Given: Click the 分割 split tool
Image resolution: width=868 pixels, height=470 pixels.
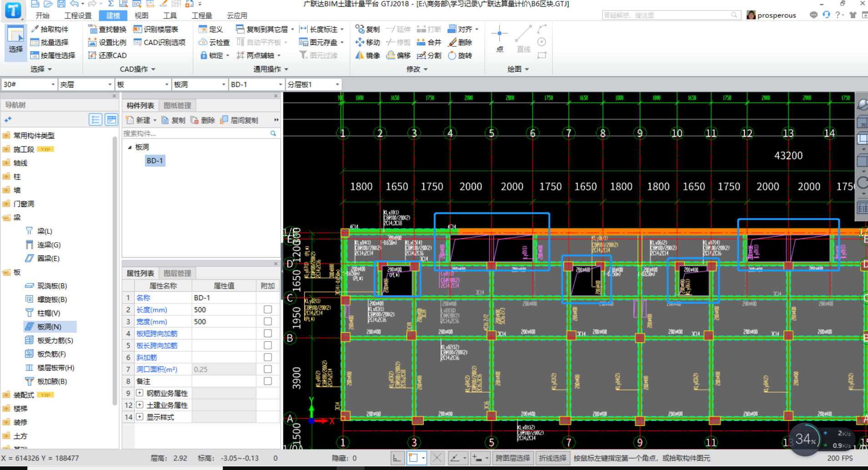Looking at the screenshot, I should [429, 56].
